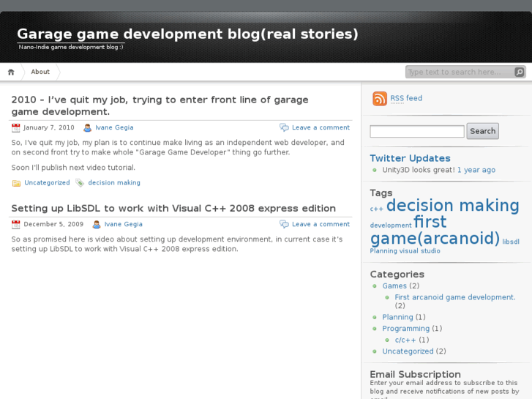
Task: Click the 'Soon I'll publish next video tutorial.' text
Action: click(73, 168)
